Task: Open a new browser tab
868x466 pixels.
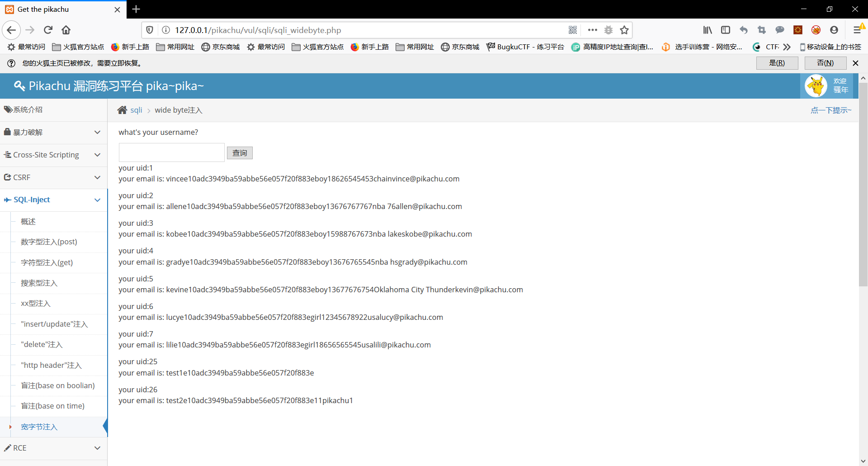Action: coord(136,9)
